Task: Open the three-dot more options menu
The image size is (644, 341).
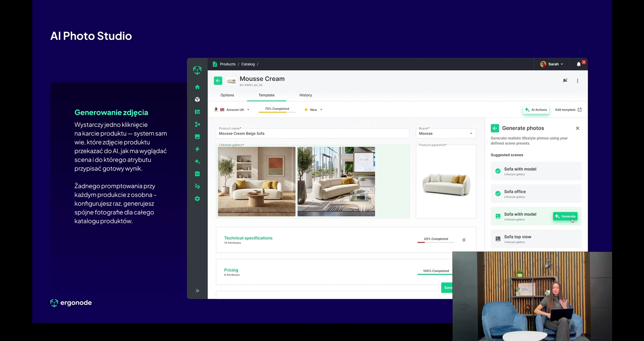Action: (578, 81)
